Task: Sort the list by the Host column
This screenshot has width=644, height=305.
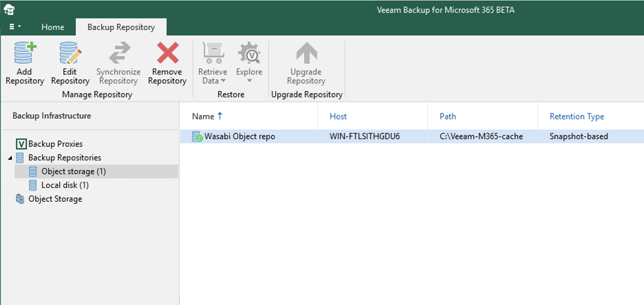Action: click(x=338, y=116)
